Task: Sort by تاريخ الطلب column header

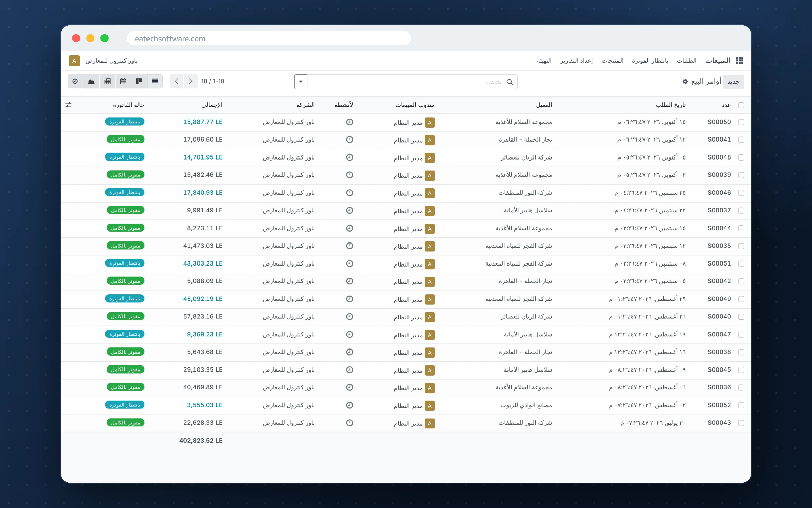Action: tap(671, 105)
